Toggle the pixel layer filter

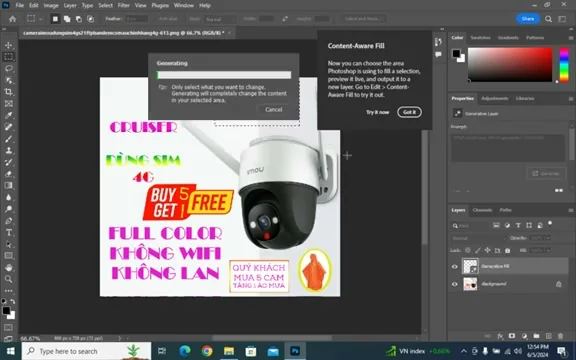(496, 225)
